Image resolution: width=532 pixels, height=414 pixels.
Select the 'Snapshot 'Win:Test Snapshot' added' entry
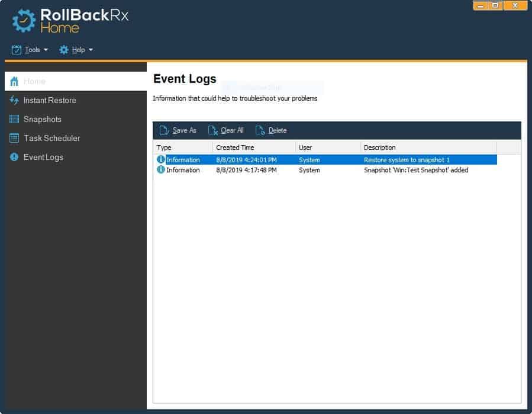326,170
